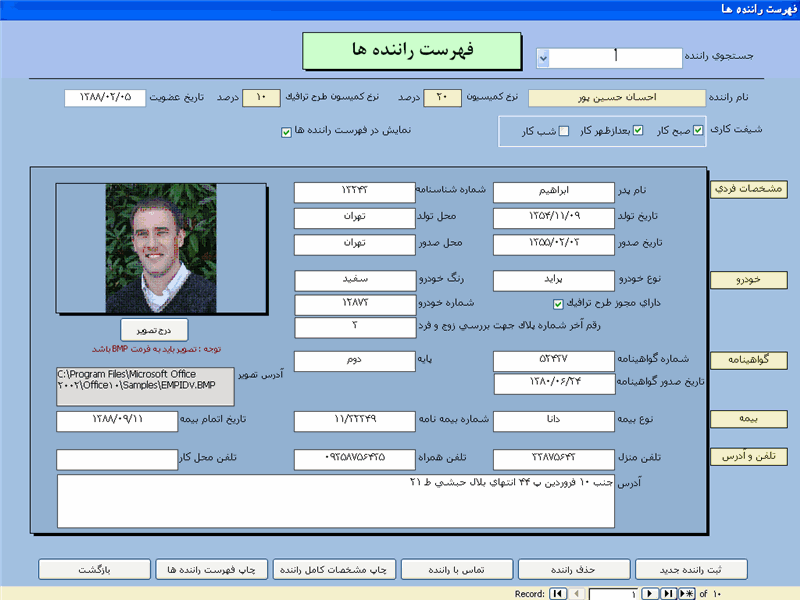Enable شب کار shift checkbox
The height and width of the screenshot is (600, 800).
pos(564,131)
